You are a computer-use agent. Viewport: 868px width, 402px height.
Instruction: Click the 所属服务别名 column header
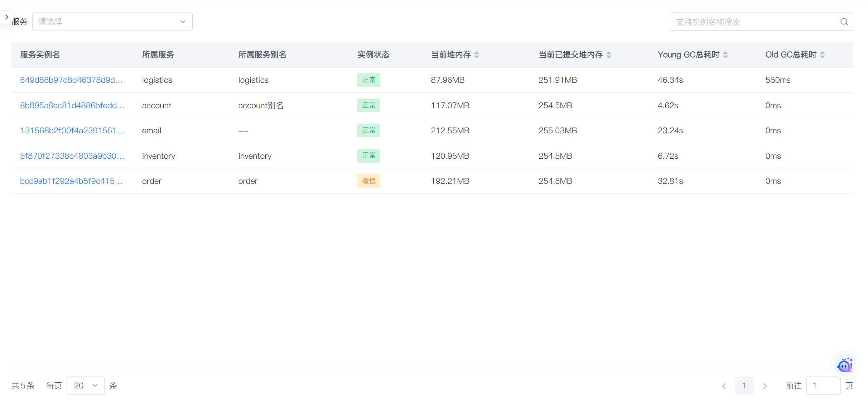coord(262,55)
